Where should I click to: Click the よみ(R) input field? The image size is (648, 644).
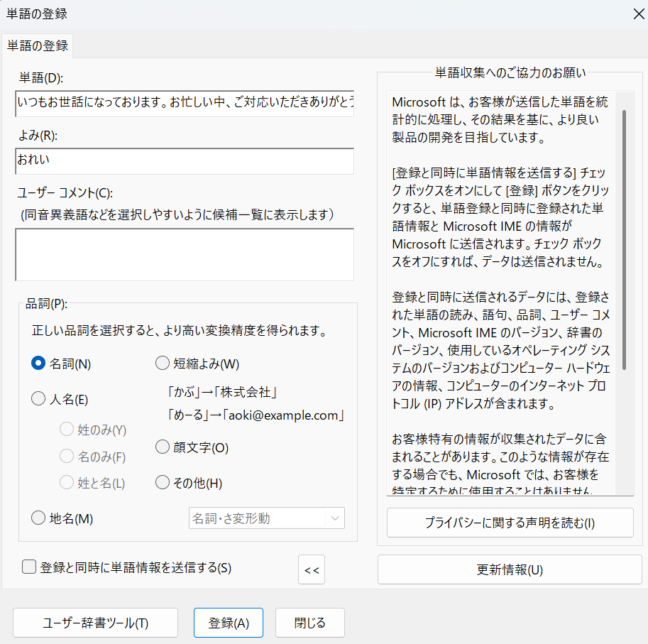185,161
